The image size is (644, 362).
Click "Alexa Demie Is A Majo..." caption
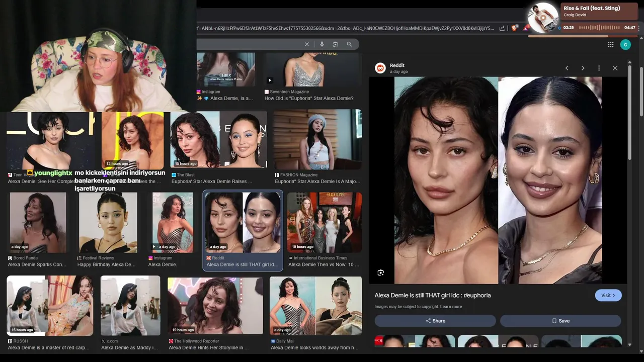317,182
